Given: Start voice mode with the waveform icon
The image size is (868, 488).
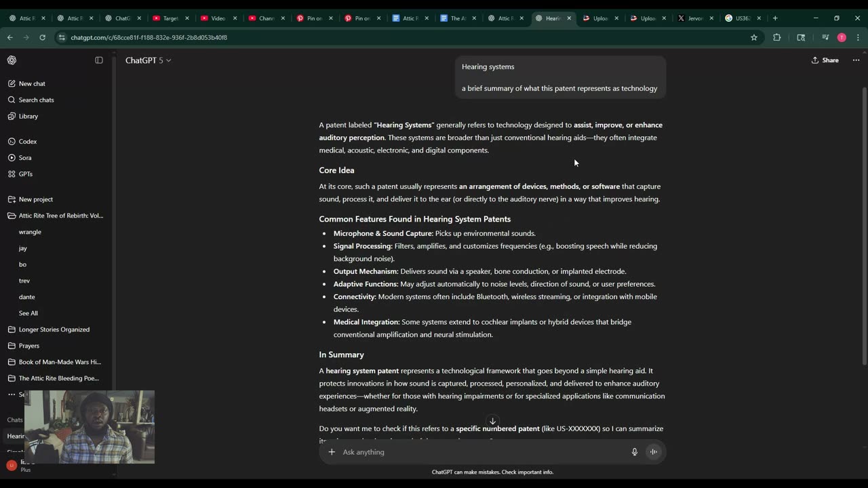Looking at the screenshot, I should [x=654, y=452].
